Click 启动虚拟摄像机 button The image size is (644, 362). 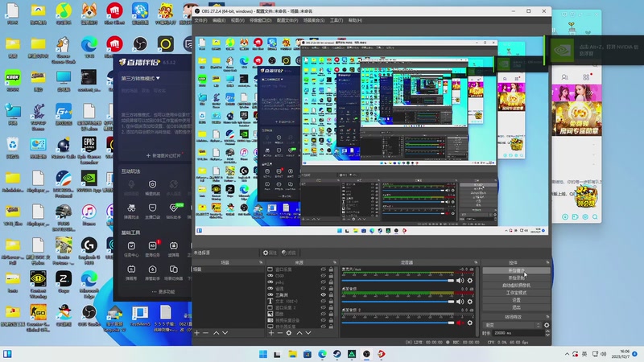click(x=516, y=286)
